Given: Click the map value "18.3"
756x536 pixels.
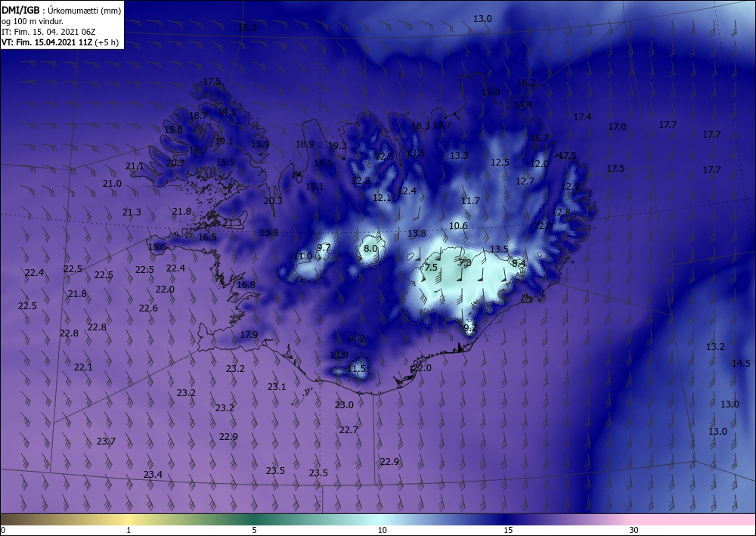Looking at the screenshot, I should tap(420, 126).
